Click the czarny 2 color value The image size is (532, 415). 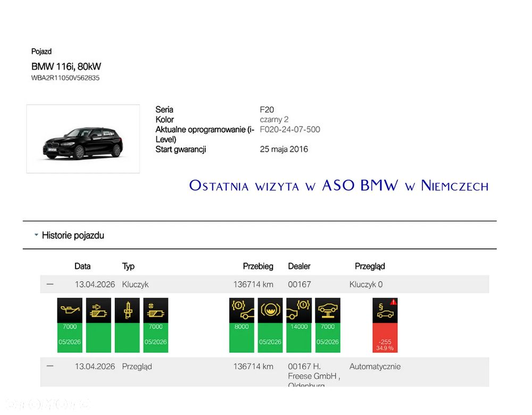tap(274, 120)
